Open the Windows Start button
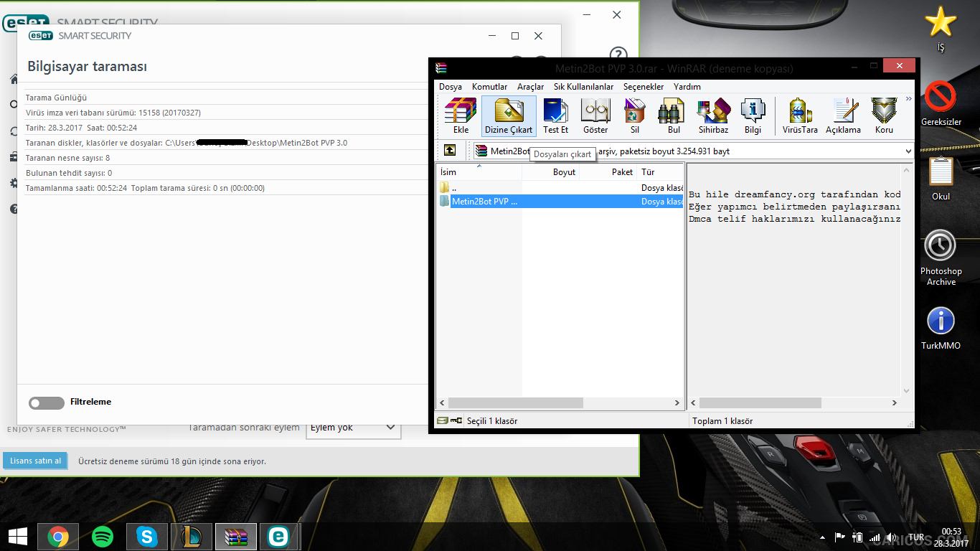Viewport: 980px width, 551px height. tap(17, 536)
